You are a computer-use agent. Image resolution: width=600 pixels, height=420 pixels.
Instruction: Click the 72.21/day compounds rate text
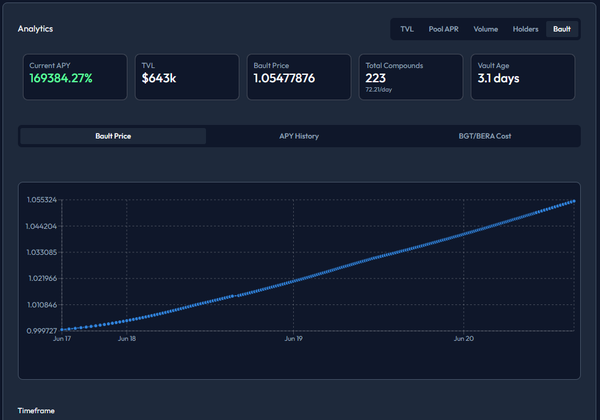tap(381, 90)
